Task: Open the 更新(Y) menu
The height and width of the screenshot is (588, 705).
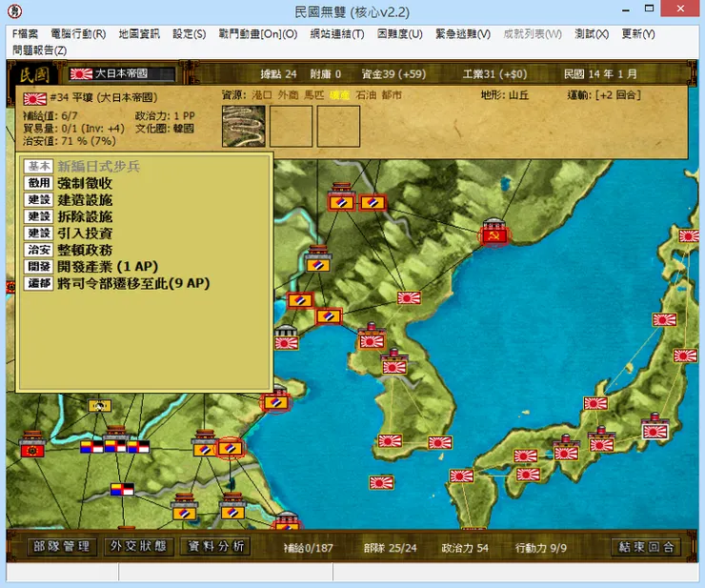Action: (638, 34)
